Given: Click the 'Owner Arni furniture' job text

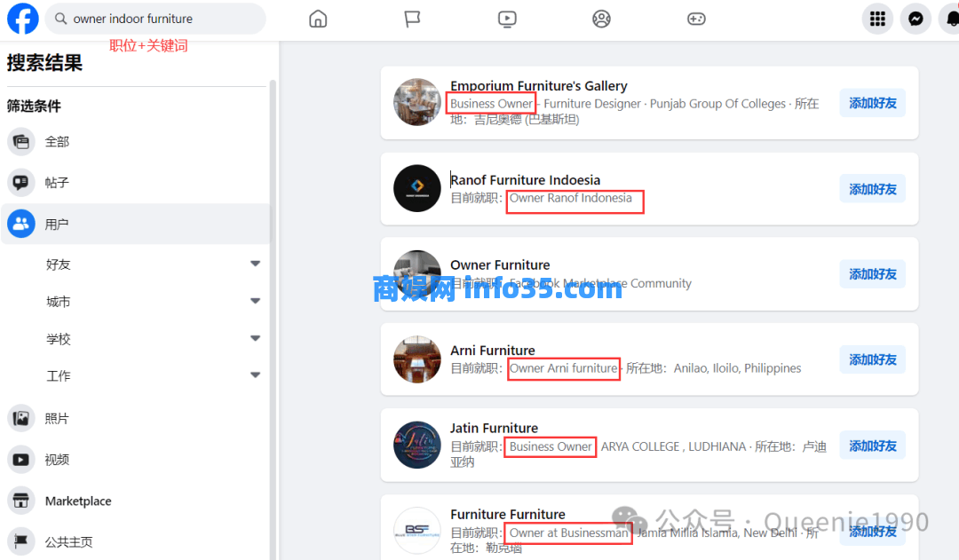Looking at the screenshot, I should point(563,368).
